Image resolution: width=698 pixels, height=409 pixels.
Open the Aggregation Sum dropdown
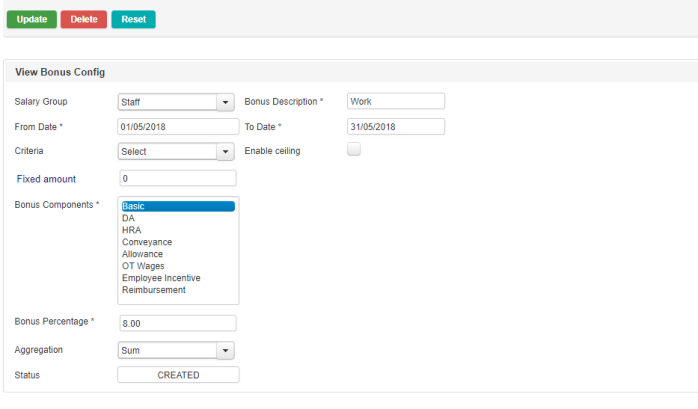point(175,351)
